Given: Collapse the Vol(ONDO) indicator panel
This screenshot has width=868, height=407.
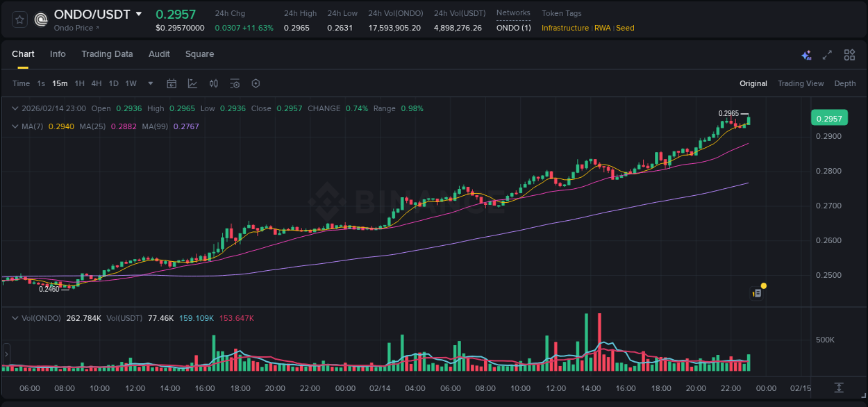Looking at the screenshot, I should (x=15, y=317).
